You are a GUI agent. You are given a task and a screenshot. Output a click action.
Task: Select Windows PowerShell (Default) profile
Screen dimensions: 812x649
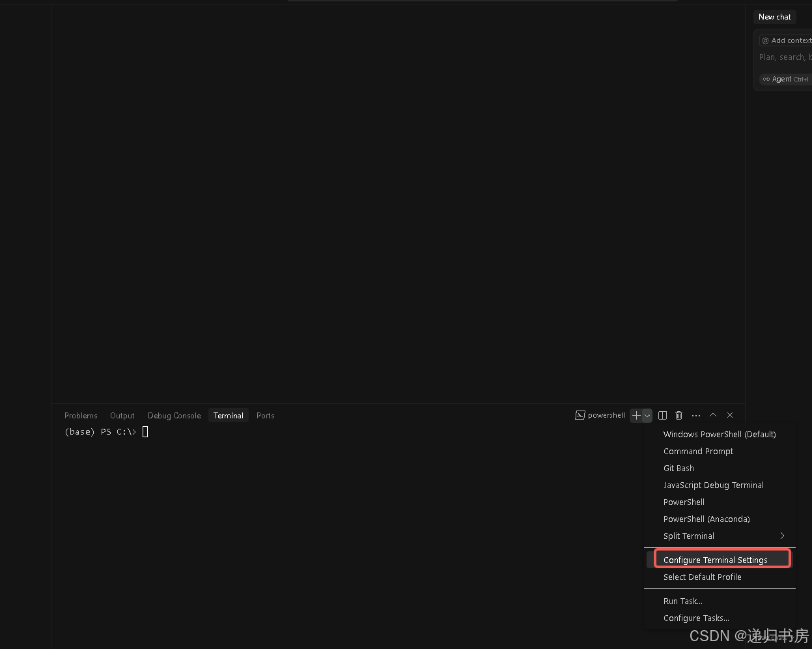720,434
